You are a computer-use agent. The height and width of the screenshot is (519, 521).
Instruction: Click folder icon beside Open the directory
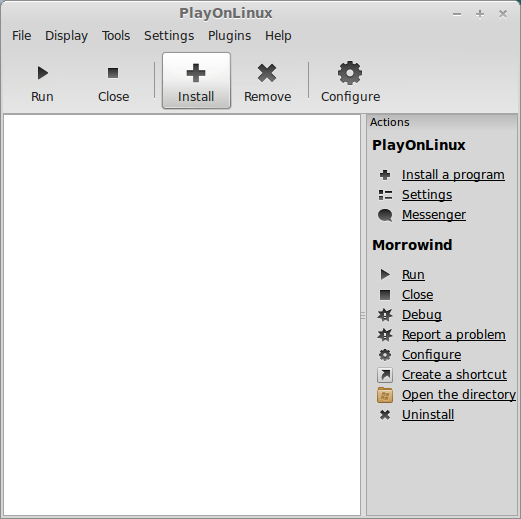tap(385, 395)
